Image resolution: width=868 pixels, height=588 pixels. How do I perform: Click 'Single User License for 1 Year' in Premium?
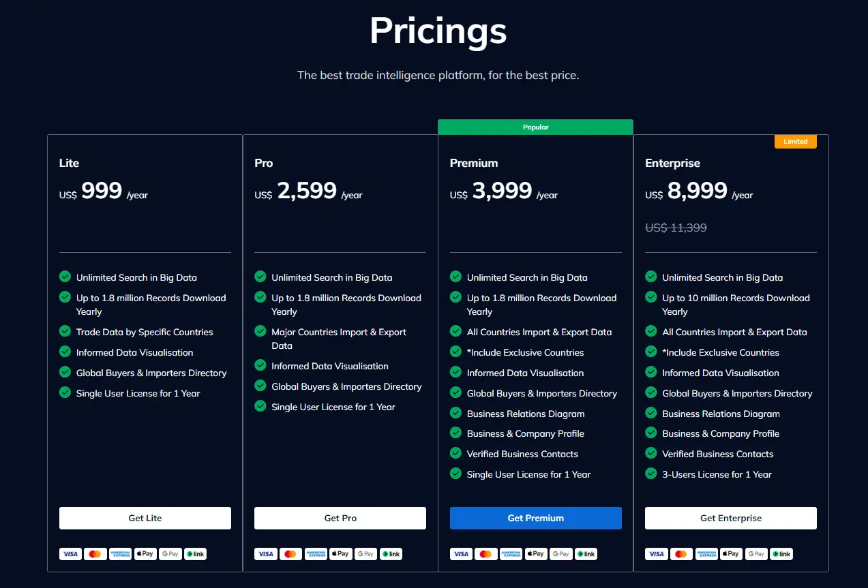click(528, 474)
